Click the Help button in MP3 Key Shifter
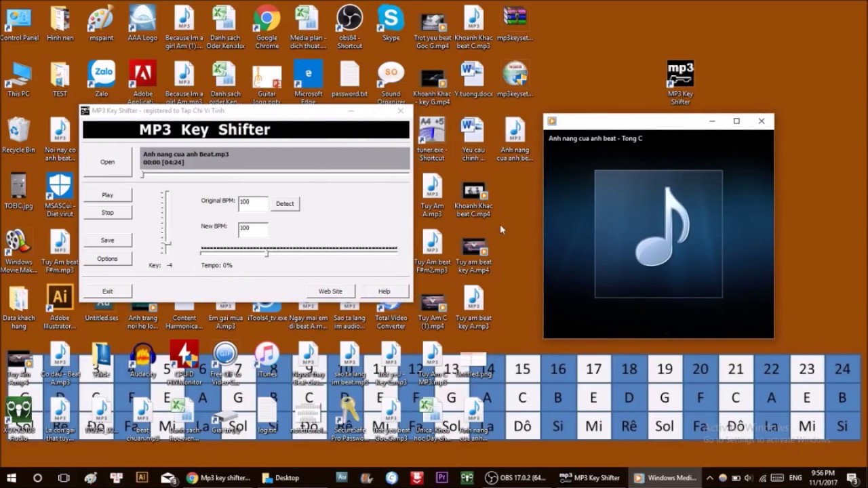The image size is (868, 488). pyautogui.click(x=384, y=291)
